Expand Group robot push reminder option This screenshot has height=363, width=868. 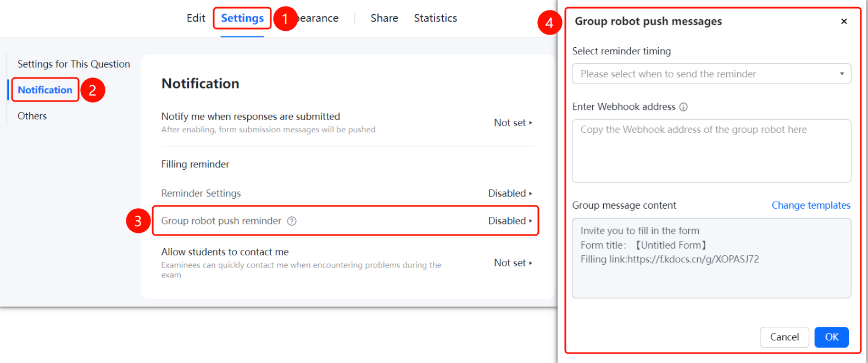coord(510,221)
